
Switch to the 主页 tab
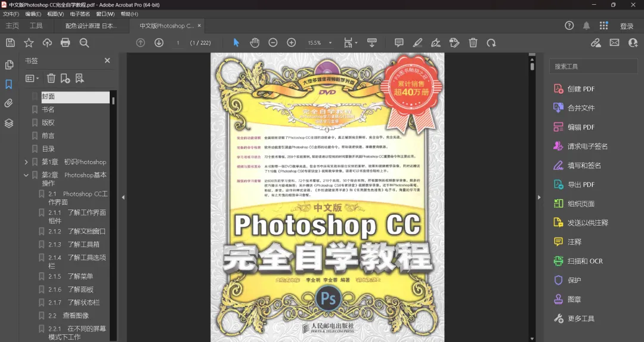tap(13, 26)
